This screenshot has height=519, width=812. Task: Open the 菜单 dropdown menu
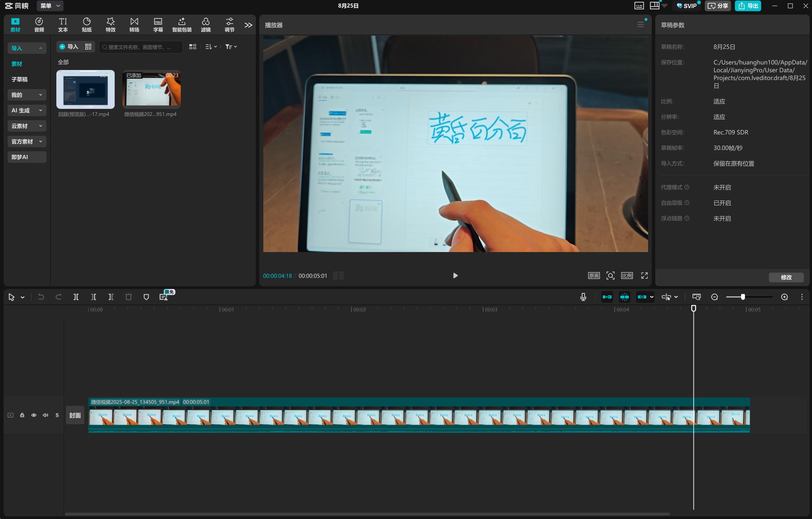click(50, 6)
